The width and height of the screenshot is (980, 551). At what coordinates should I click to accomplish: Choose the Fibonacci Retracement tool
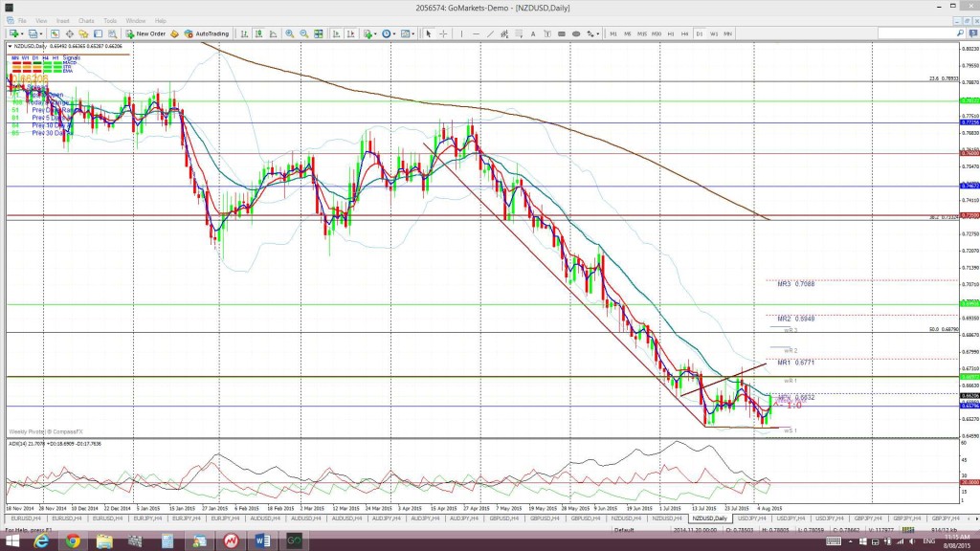click(519, 33)
